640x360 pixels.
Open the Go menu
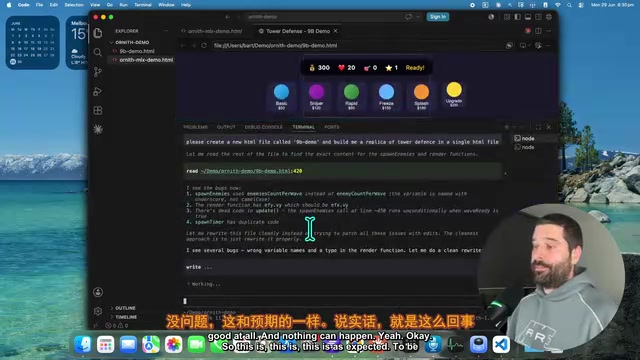(x=110, y=5)
